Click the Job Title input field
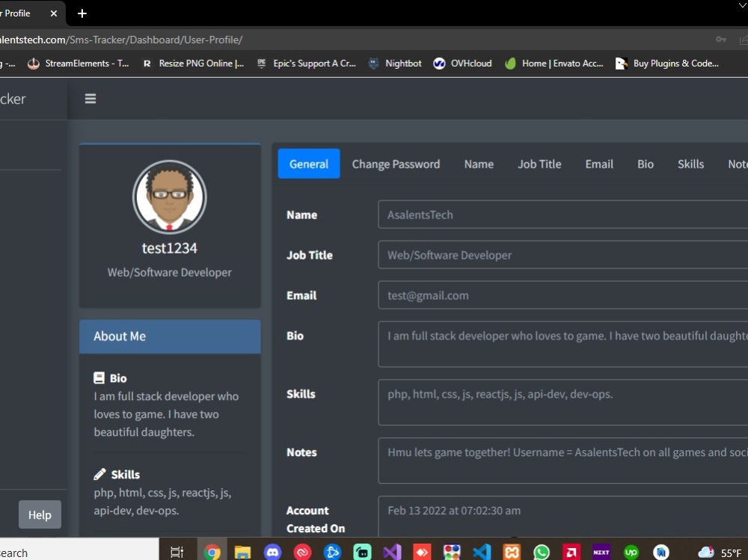Screen dimensions: 748x560 (x=563, y=255)
